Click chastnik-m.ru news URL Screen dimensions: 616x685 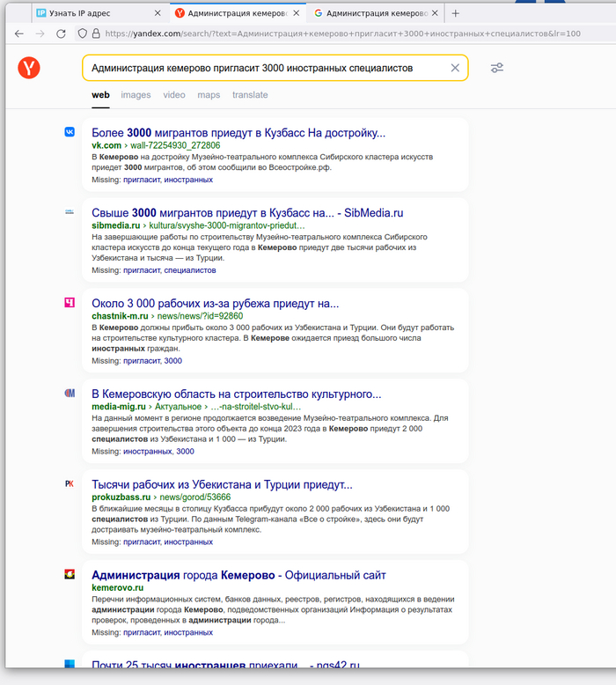point(167,316)
